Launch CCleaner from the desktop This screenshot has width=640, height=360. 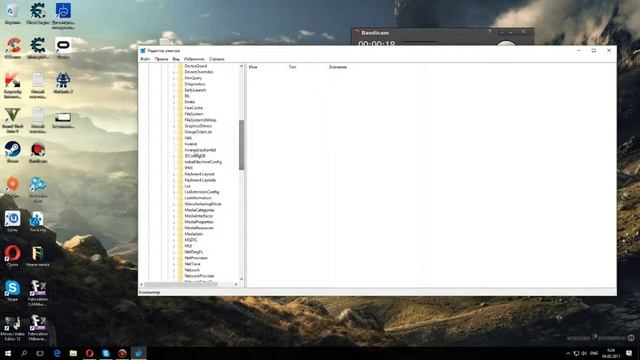(13, 49)
